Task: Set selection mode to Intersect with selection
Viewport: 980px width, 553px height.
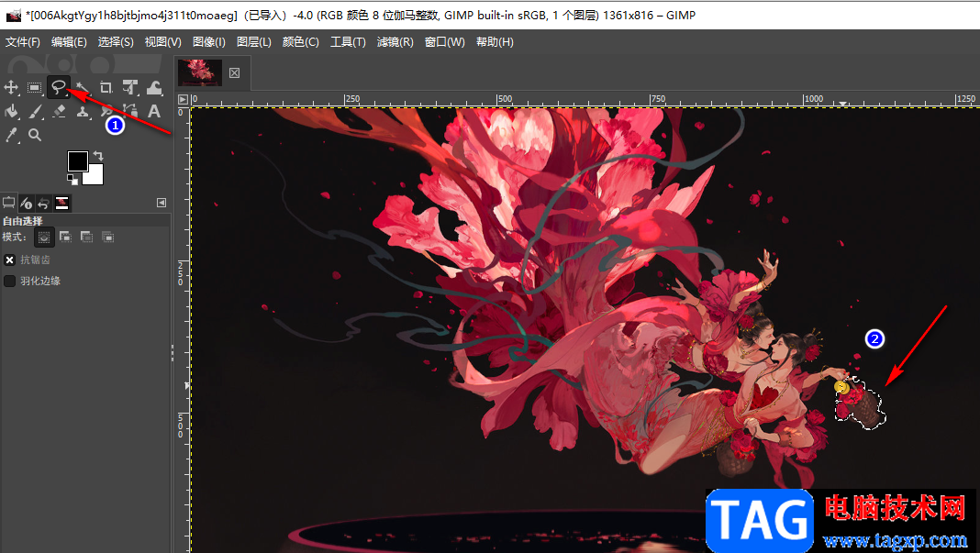Action: 108,237
